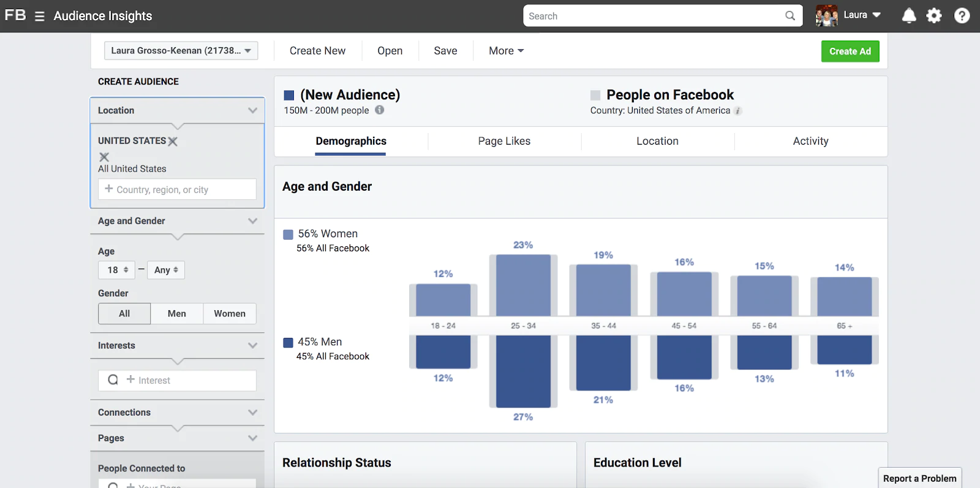The height and width of the screenshot is (488, 980).
Task: Click Report a Problem
Action: coord(919,478)
